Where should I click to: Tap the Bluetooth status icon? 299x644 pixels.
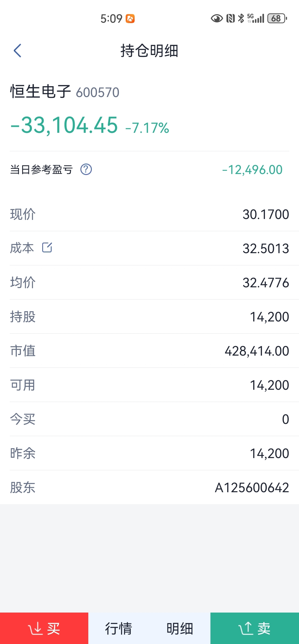click(x=241, y=18)
